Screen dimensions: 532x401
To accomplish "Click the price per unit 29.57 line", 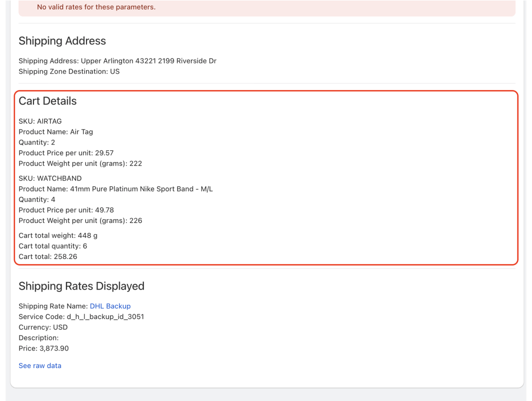I will click(66, 153).
